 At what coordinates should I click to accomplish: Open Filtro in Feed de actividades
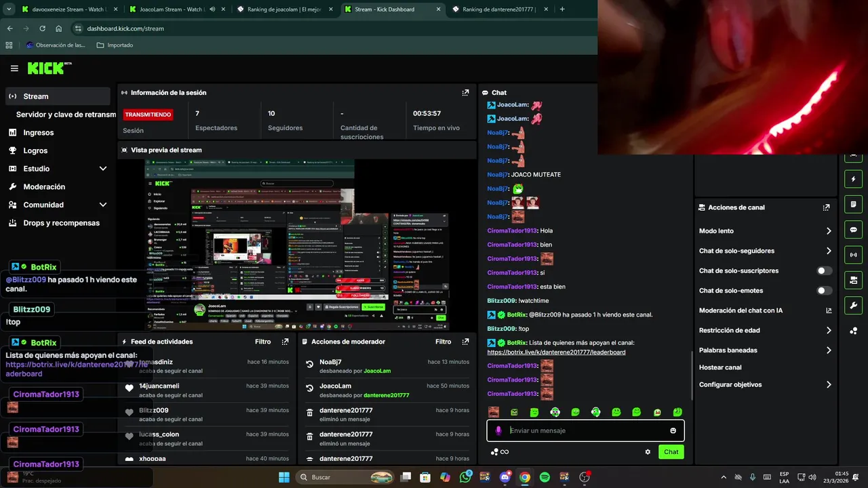(x=262, y=342)
